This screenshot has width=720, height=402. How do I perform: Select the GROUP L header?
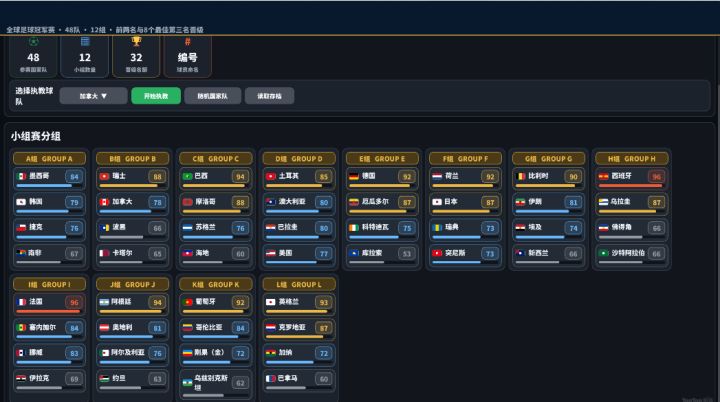pyautogui.click(x=299, y=284)
